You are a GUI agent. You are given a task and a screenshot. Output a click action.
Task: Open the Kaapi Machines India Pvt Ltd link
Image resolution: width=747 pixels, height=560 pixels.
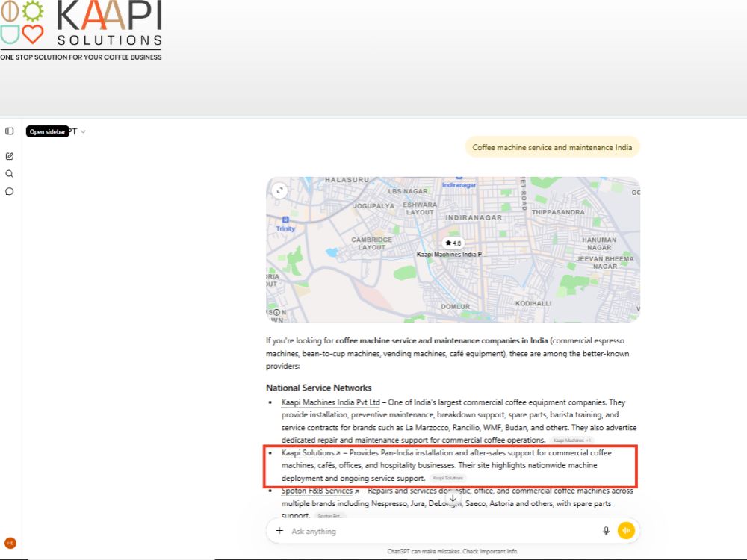point(331,402)
